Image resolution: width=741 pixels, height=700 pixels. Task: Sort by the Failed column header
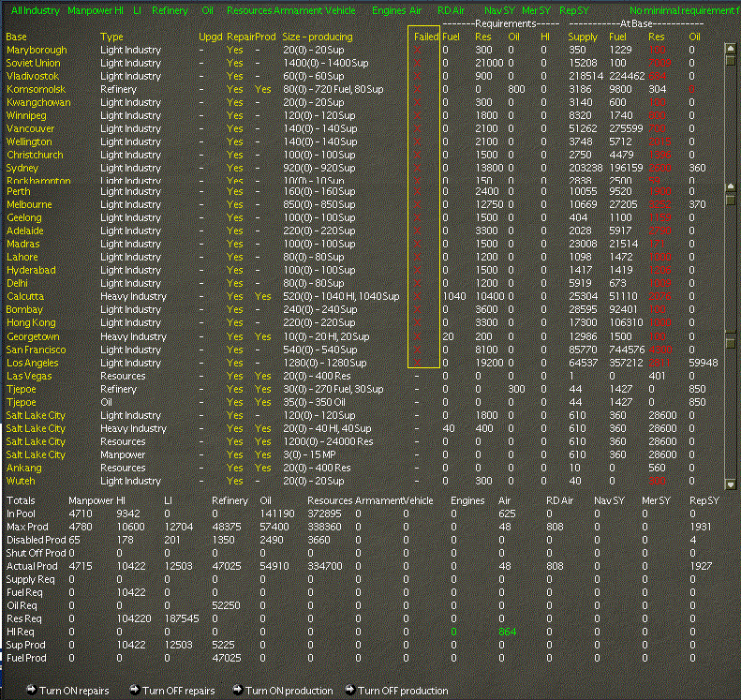(x=426, y=37)
